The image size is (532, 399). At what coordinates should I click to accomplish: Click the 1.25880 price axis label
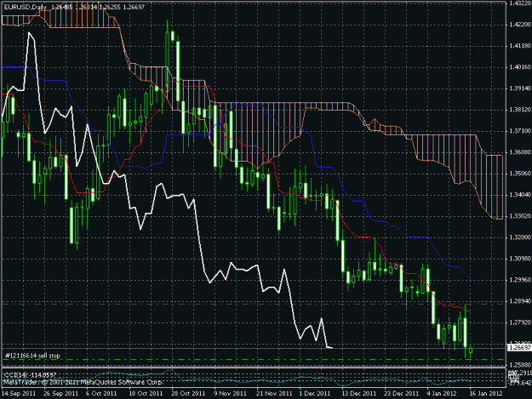[519, 365]
